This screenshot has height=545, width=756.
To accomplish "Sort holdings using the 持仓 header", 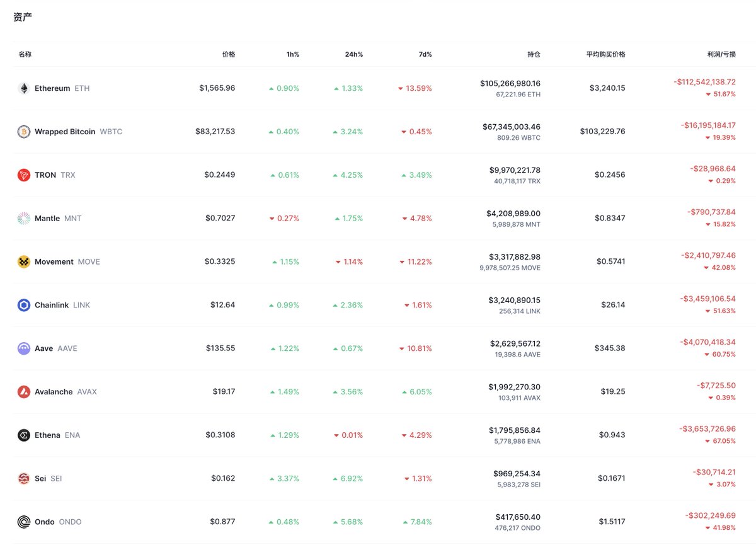I will click(534, 54).
